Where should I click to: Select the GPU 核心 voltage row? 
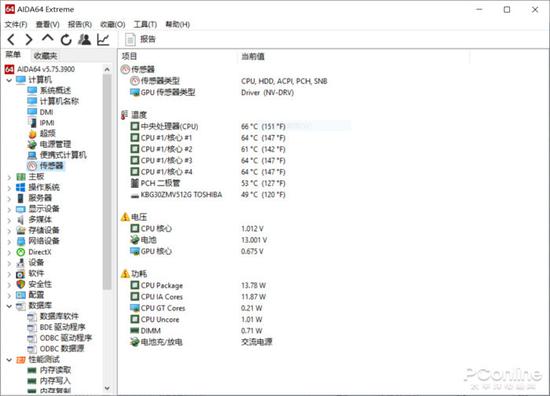(196, 251)
